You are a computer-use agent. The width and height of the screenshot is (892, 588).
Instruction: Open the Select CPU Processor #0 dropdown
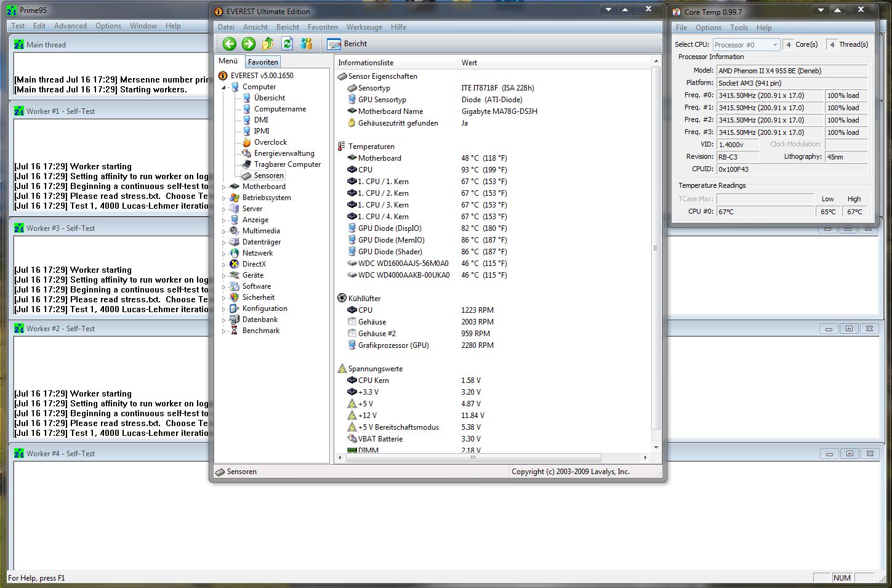[746, 45]
